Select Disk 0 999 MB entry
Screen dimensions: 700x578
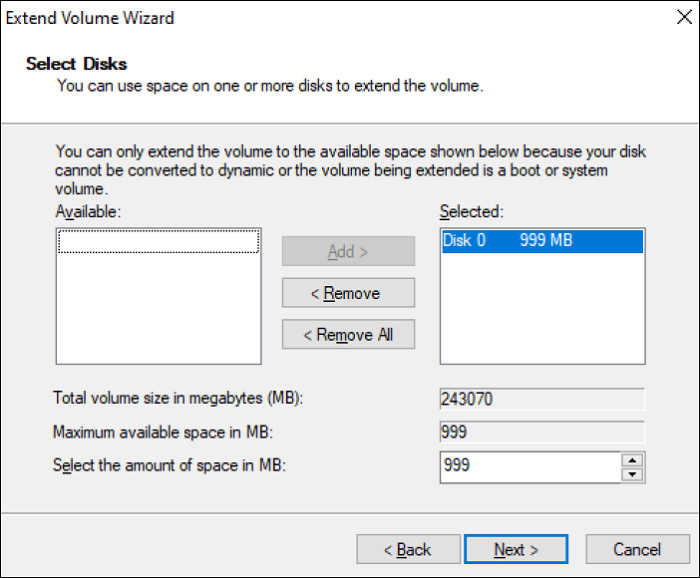point(542,241)
